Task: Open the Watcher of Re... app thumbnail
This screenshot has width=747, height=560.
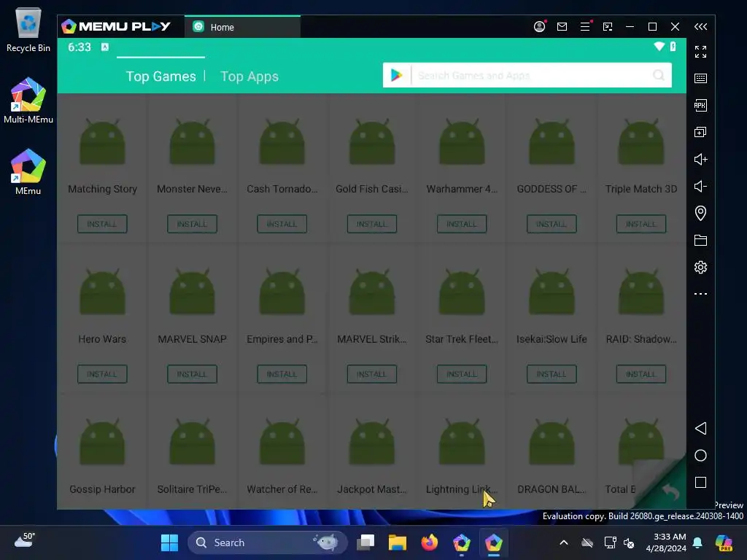Action: click(282, 442)
